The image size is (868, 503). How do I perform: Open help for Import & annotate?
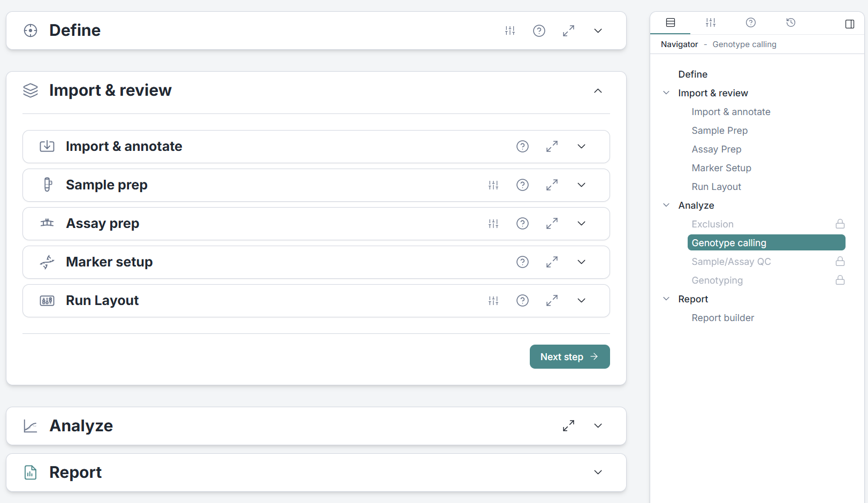point(522,146)
